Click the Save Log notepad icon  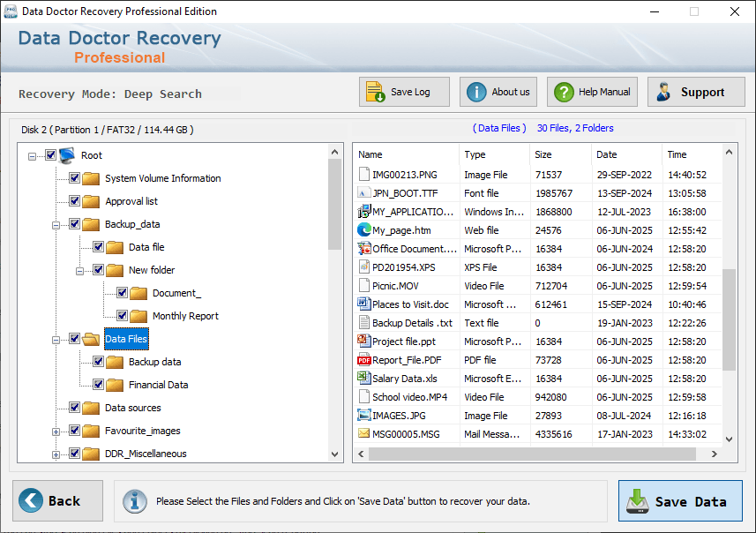(x=375, y=92)
